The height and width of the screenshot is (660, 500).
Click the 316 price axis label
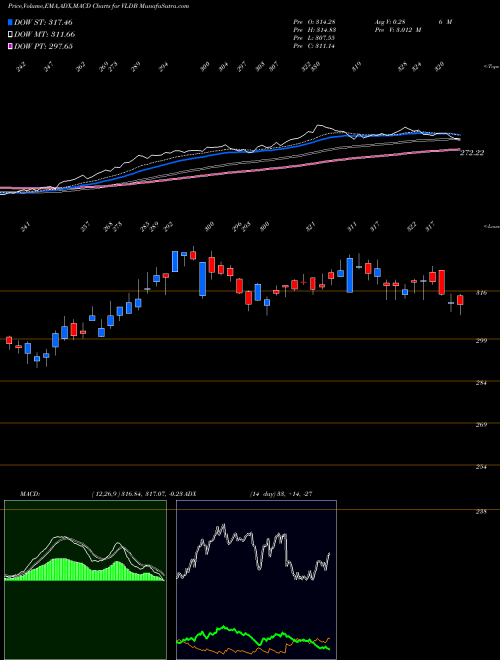point(481,293)
